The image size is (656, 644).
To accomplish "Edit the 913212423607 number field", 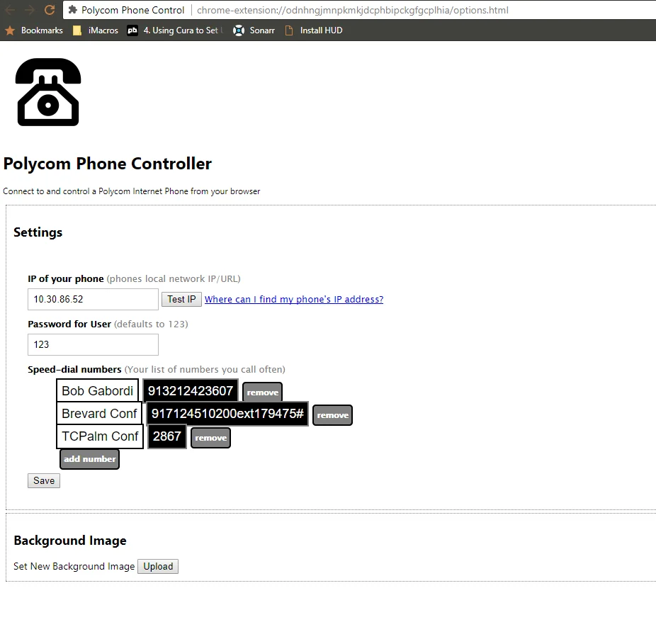I will pyautogui.click(x=191, y=390).
